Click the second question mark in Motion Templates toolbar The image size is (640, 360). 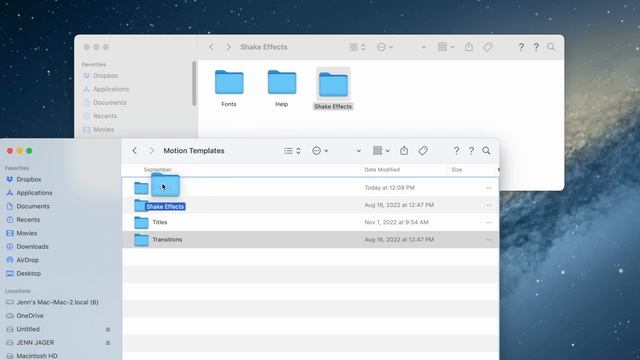[471, 151]
